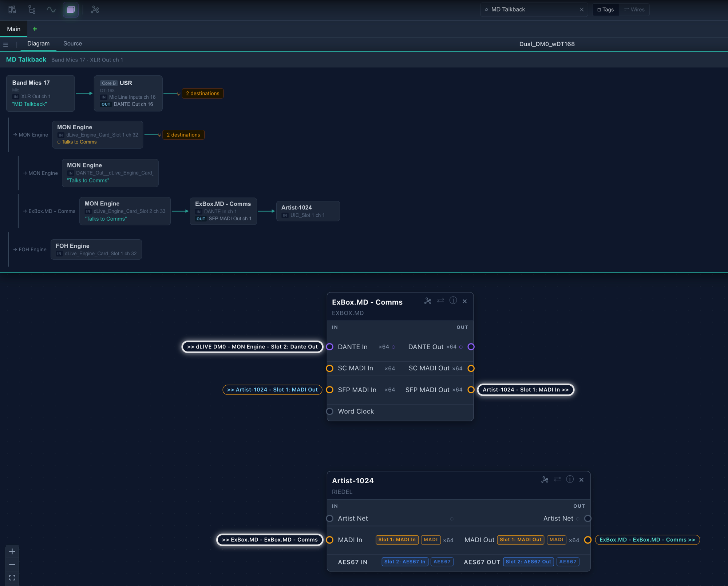The width and height of the screenshot is (728, 586).
Task: Click the SFP MADI Out port circle
Action: (x=471, y=390)
